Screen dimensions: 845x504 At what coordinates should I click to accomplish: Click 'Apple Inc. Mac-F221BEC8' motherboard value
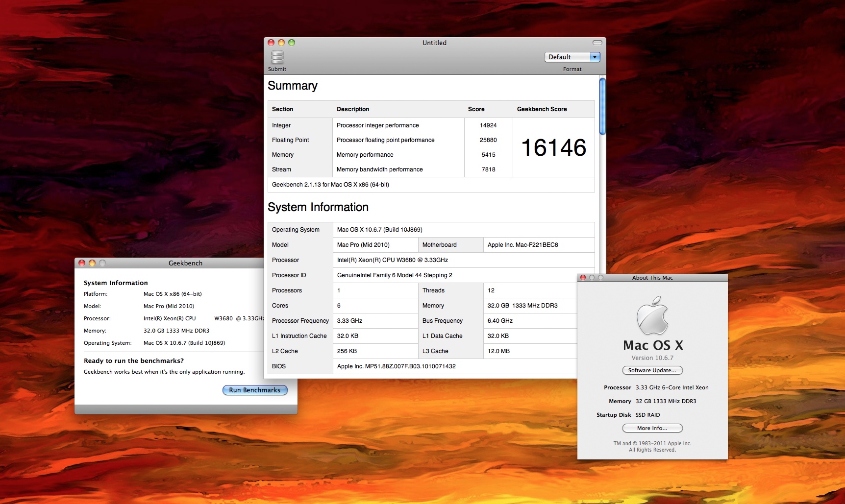click(523, 245)
